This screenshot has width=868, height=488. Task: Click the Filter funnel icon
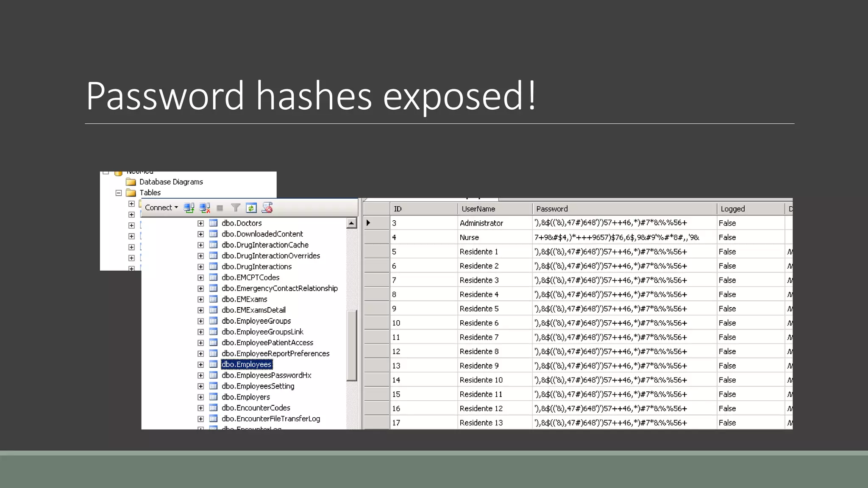236,208
